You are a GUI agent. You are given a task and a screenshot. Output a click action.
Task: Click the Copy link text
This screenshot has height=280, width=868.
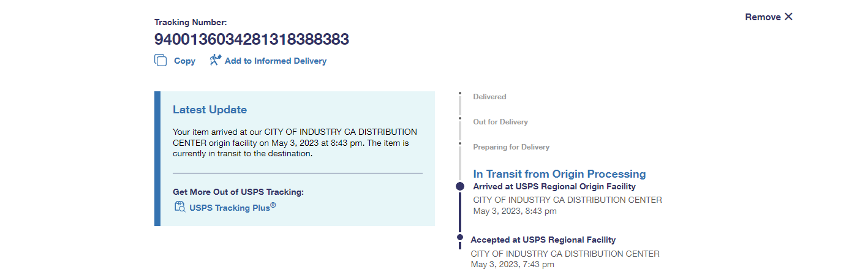(184, 61)
